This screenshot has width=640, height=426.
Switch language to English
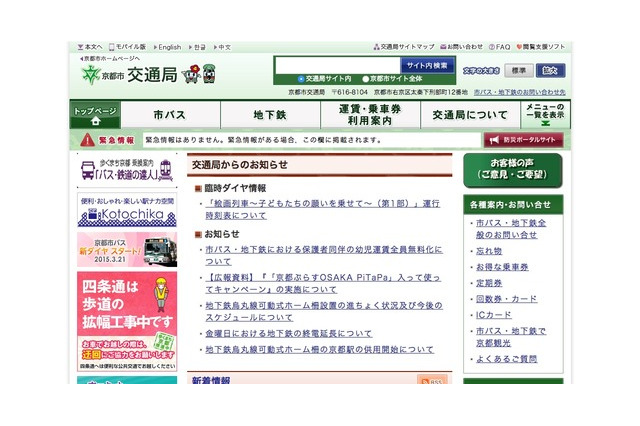click(167, 47)
